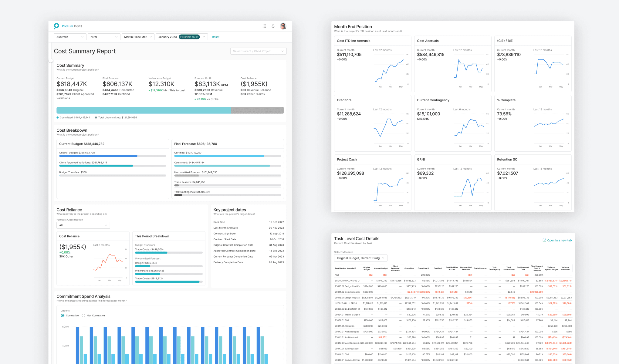This screenshot has height=364, width=619.
Task: Click row 25013.01 Design Cost Pla
Action: coord(453,286)
